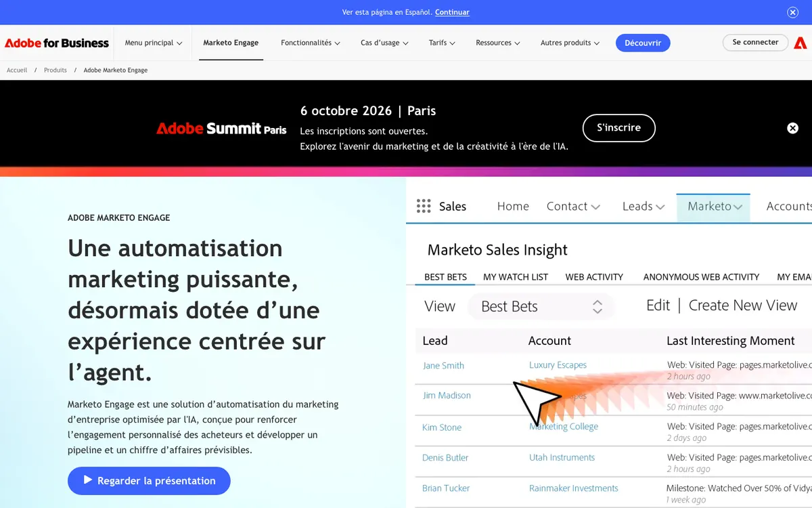Click the S'inscrire button in banner
The width and height of the screenshot is (812, 508).
pyautogui.click(x=618, y=128)
